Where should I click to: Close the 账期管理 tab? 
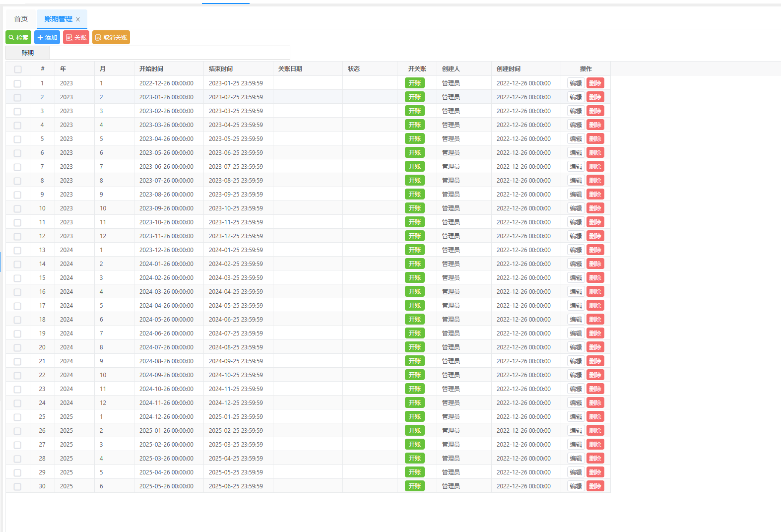[x=78, y=19]
